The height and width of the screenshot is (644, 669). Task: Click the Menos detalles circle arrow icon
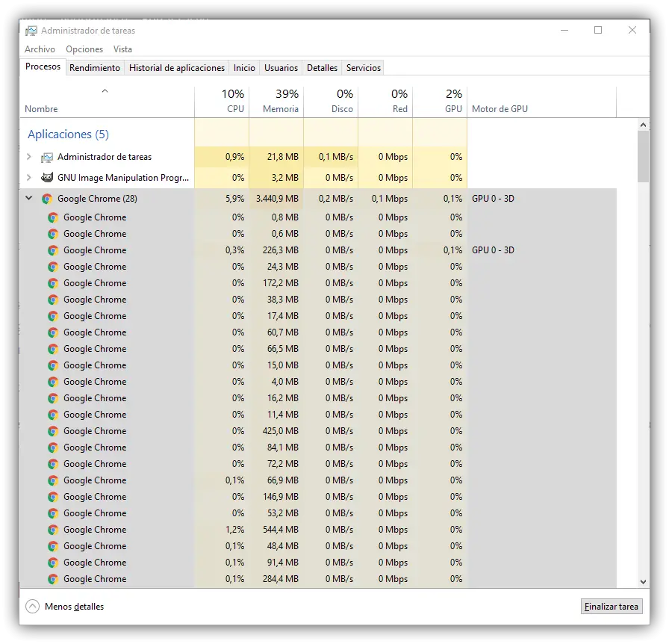pos(32,607)
